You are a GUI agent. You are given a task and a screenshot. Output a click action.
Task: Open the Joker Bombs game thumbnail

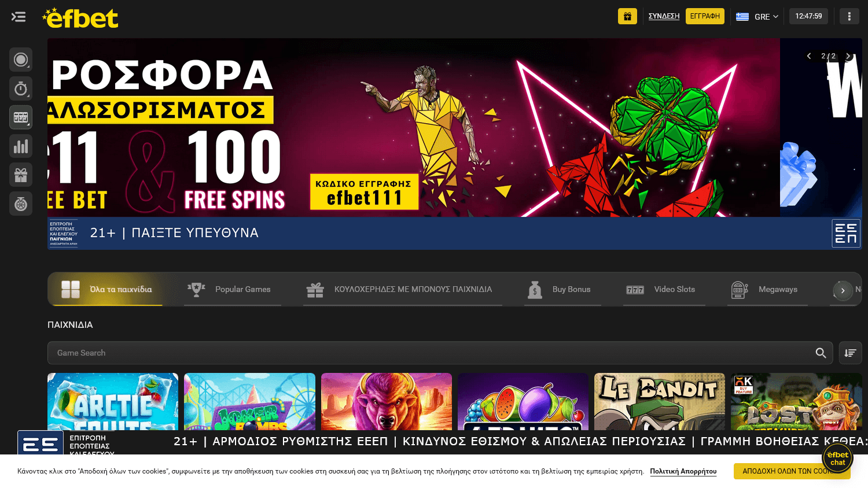coord(249,401)
